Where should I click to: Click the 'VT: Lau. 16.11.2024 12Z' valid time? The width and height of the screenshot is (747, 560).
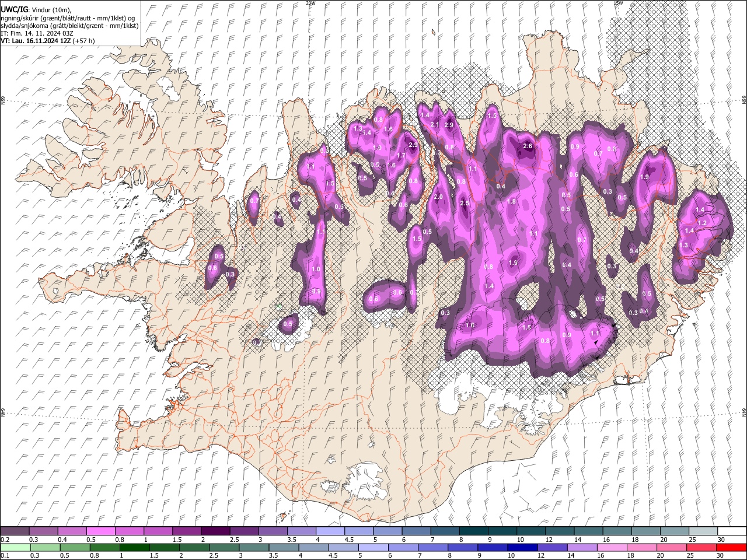[x=36, y=41]
